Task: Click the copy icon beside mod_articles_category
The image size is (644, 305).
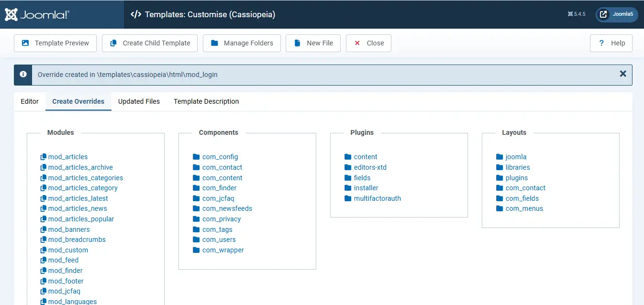Action: [x=44, y=188]
